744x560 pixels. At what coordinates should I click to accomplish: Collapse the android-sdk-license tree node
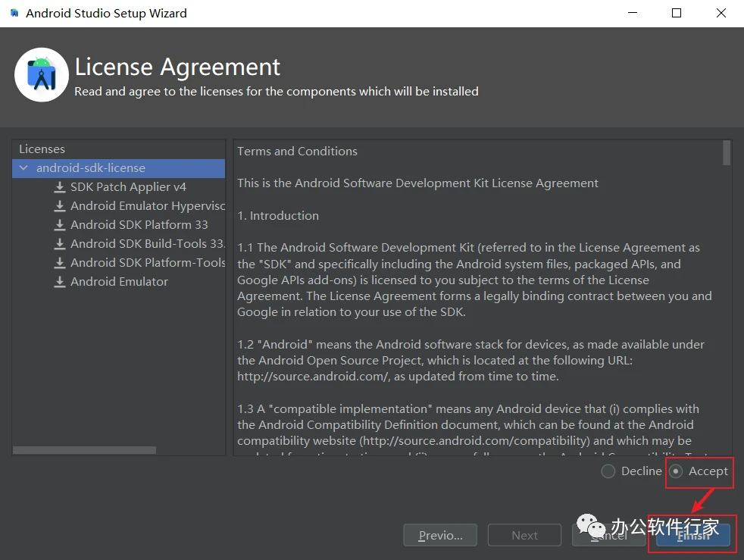pos(23,168)
